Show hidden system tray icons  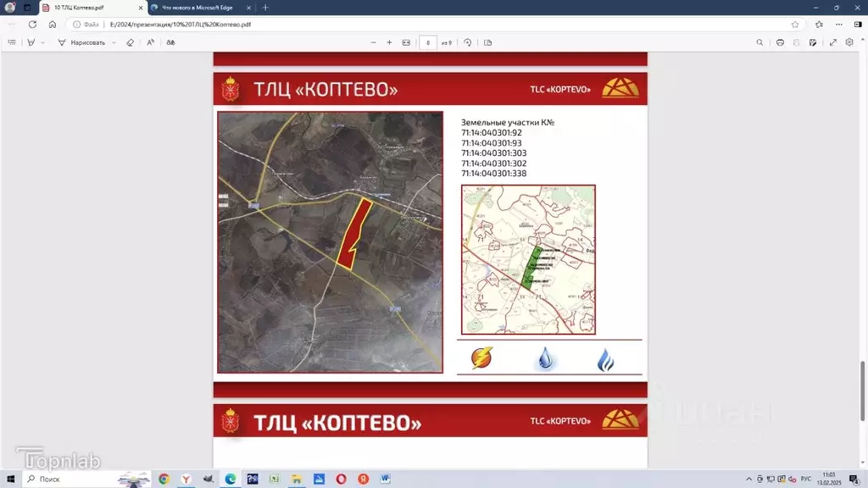[x=748, y=480]
